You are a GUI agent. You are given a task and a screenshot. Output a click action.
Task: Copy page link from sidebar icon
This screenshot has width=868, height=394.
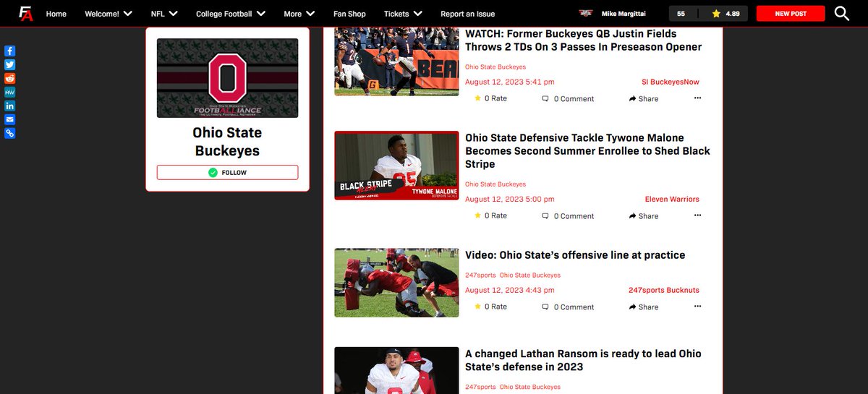9,133
